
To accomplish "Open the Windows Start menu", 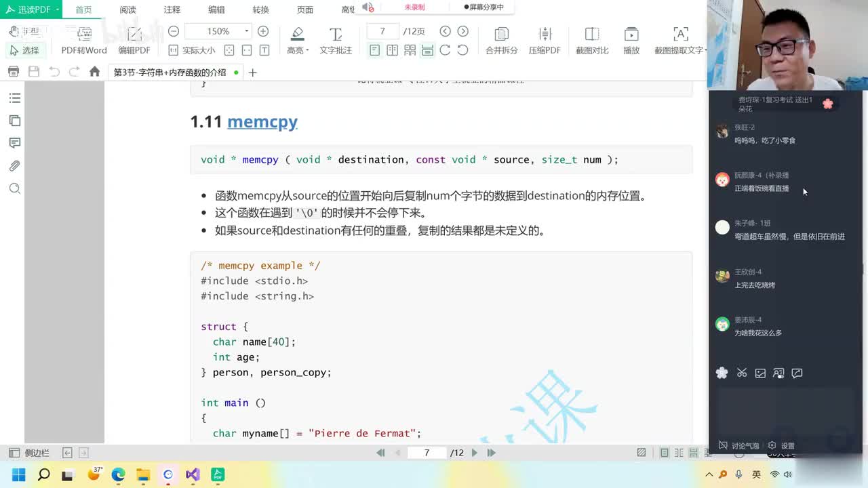I will (18, 474).
